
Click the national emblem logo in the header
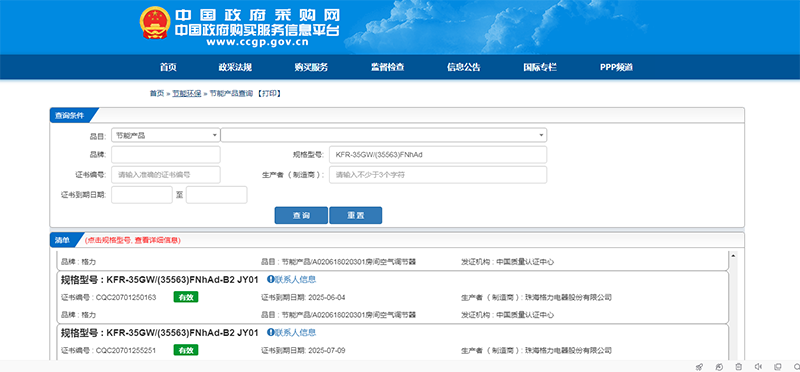(155, 23)
